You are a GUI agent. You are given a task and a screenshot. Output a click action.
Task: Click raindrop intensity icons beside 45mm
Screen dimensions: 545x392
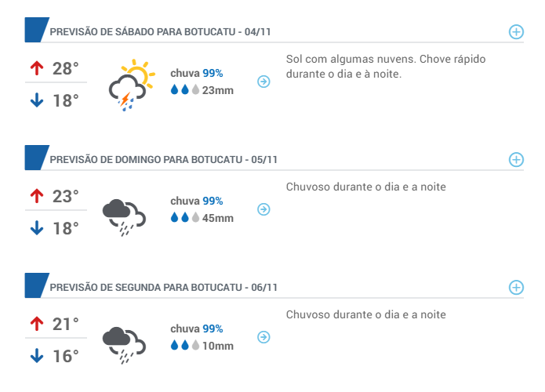point(185,217)
